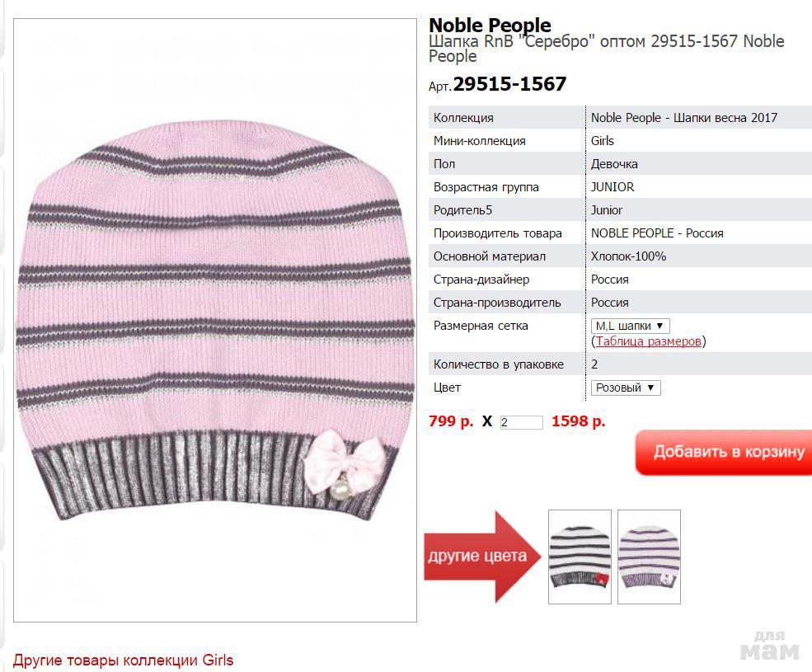Open the 'Таблица размеров' size chart link
Screen dimensions: 812x672
648,341
